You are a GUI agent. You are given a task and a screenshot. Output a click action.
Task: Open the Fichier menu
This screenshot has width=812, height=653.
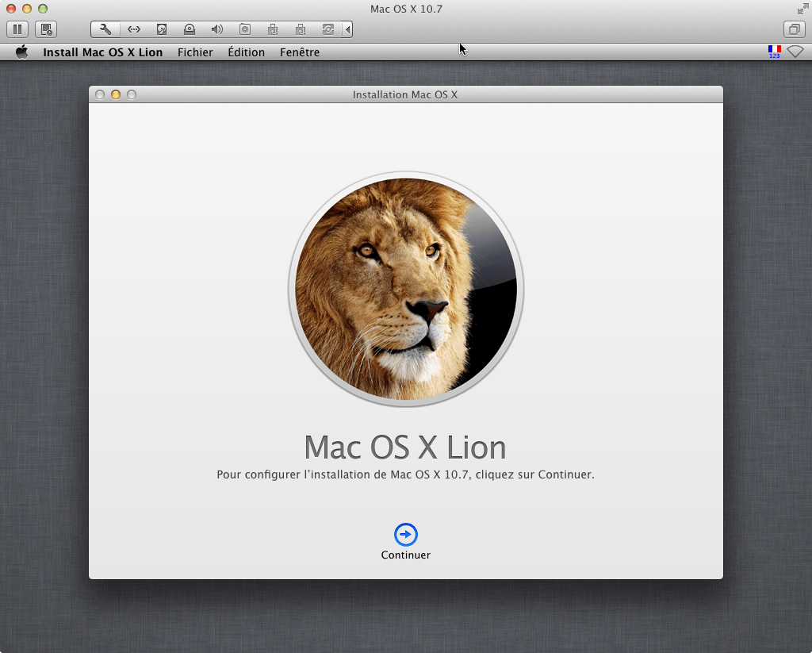click(x=195, y=52)
